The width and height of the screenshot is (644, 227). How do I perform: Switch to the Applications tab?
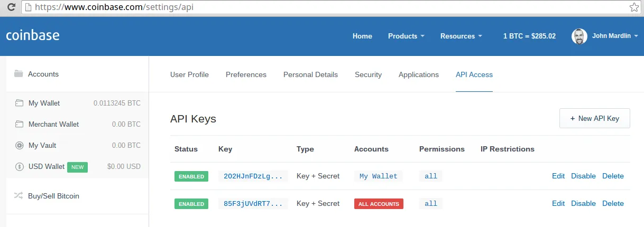point(419,74)
